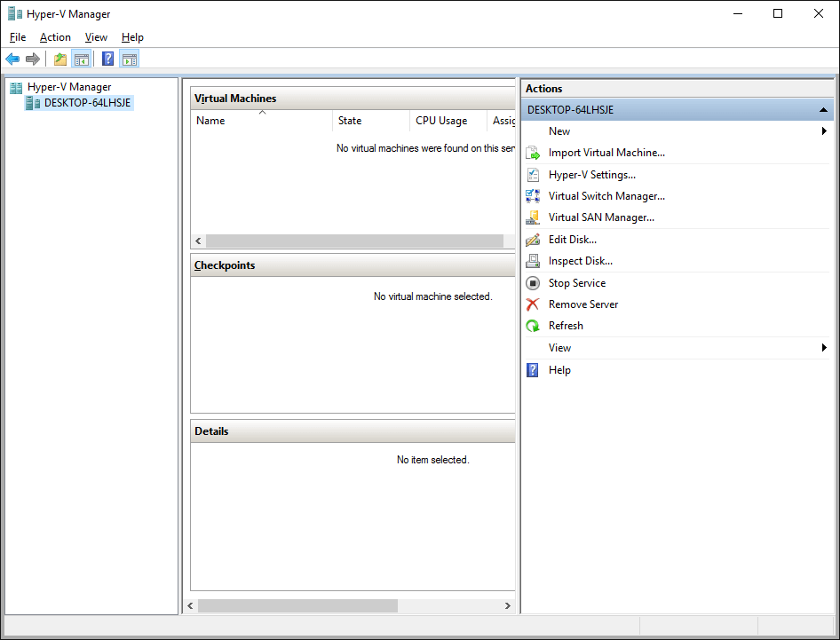Open Virtual SAN Manager... action
The width and height of the screenshot is (840, 640).
601,218
